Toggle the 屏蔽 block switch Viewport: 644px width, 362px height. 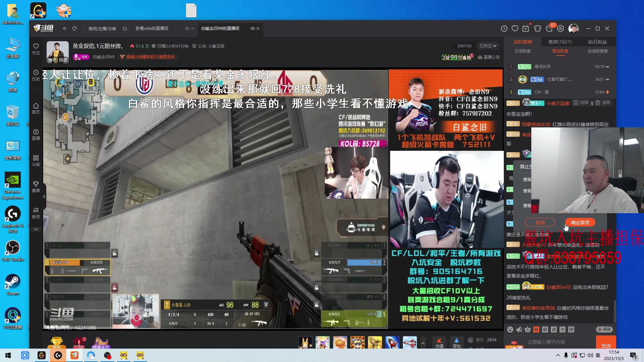coord(604,329)
